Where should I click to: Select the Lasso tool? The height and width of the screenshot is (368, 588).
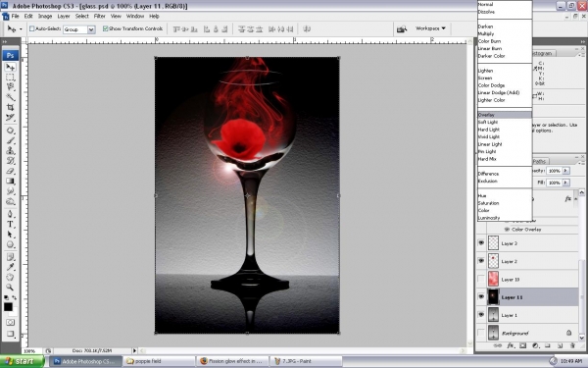coord(10,87)
